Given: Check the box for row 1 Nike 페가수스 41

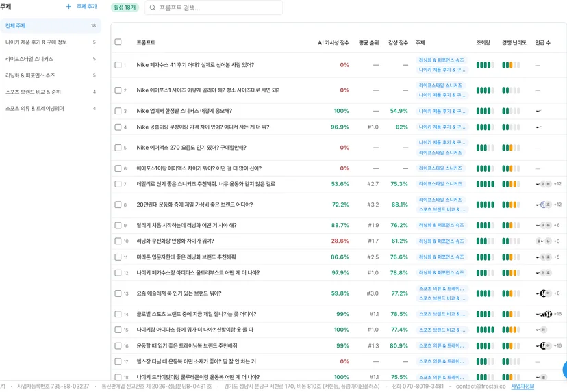Looking at the screenshot, I should point(118,65).
